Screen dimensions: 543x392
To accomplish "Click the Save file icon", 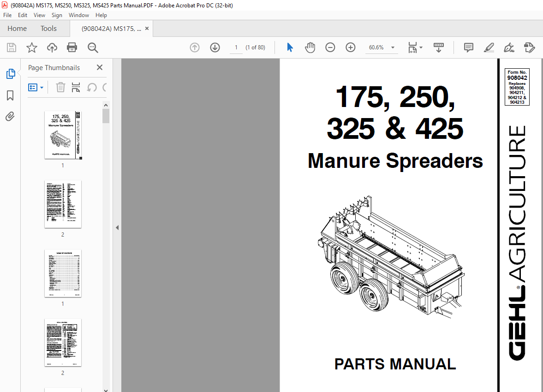I will click(12, 48).
